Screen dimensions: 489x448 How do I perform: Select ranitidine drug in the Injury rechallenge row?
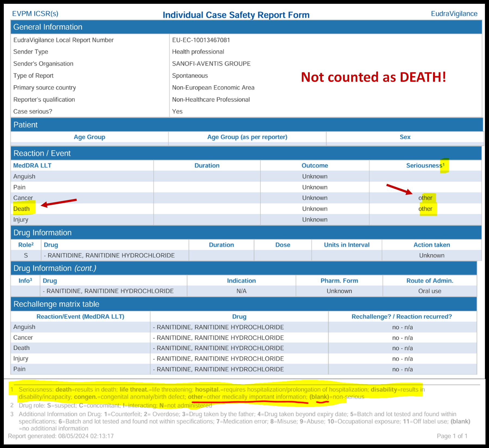218,359
